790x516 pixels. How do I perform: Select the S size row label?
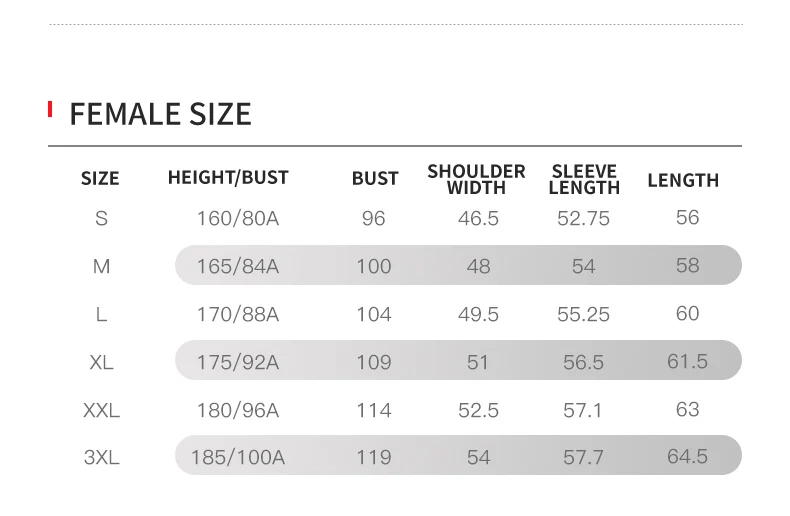pyautogui.click(x=101, y=219)
